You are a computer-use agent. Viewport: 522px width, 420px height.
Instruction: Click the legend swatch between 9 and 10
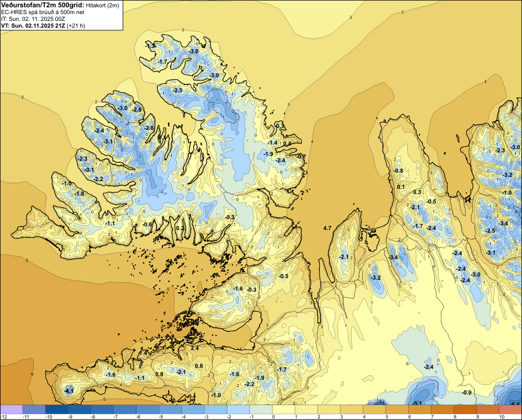pos(488,409)
